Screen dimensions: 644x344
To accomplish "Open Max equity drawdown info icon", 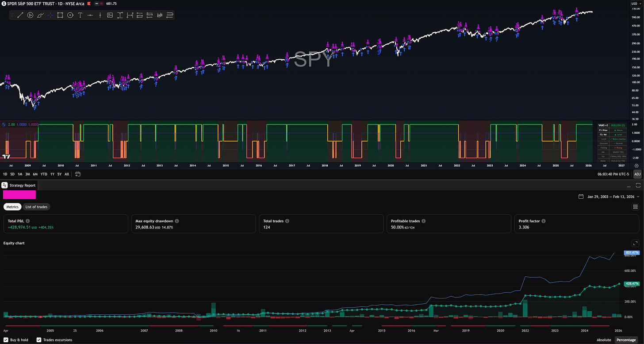I will [x=177, y=221].
